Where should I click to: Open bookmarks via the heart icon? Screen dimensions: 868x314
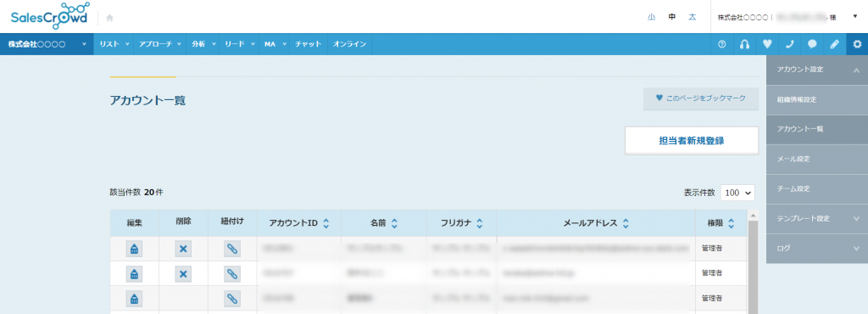[767, 44]
